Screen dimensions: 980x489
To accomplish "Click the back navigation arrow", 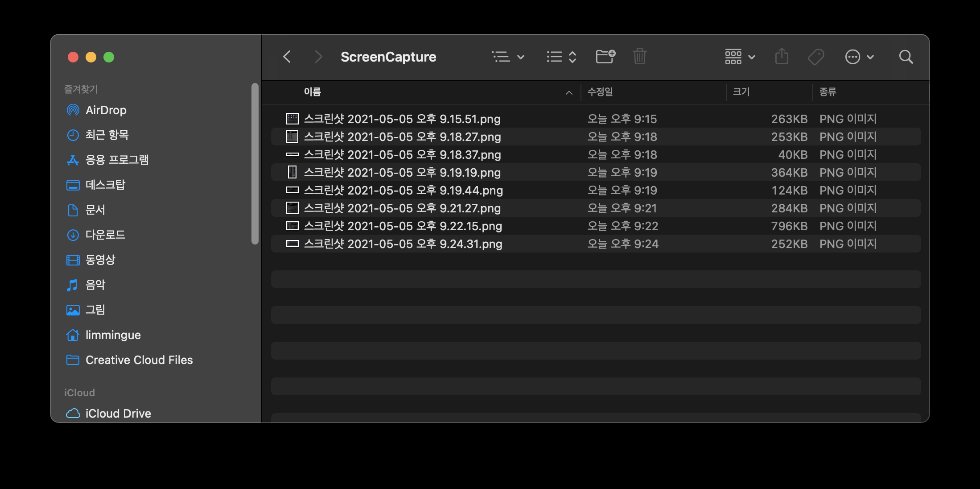I will coord(287,57).
